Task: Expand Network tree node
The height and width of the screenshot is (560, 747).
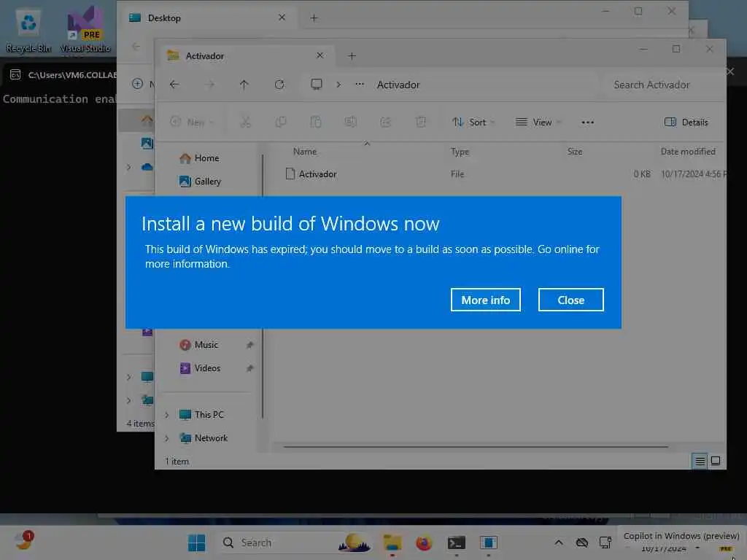Action: (167, 438)
